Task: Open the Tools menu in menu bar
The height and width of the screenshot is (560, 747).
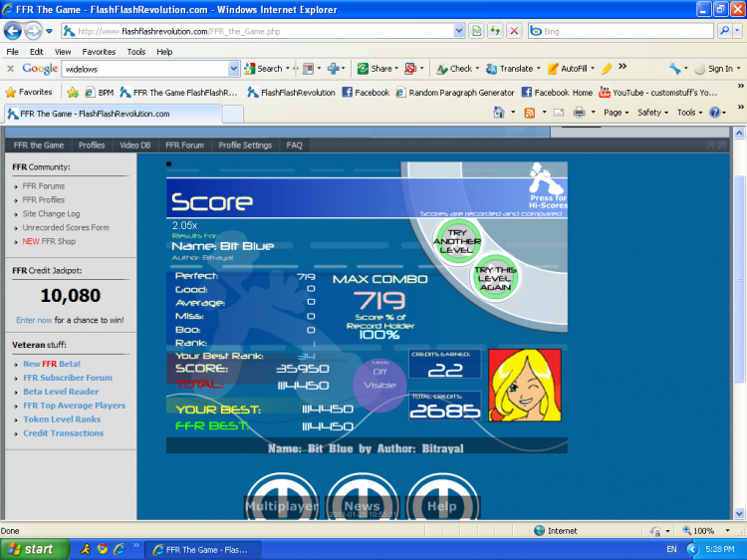Action: (x=135, y=51)
